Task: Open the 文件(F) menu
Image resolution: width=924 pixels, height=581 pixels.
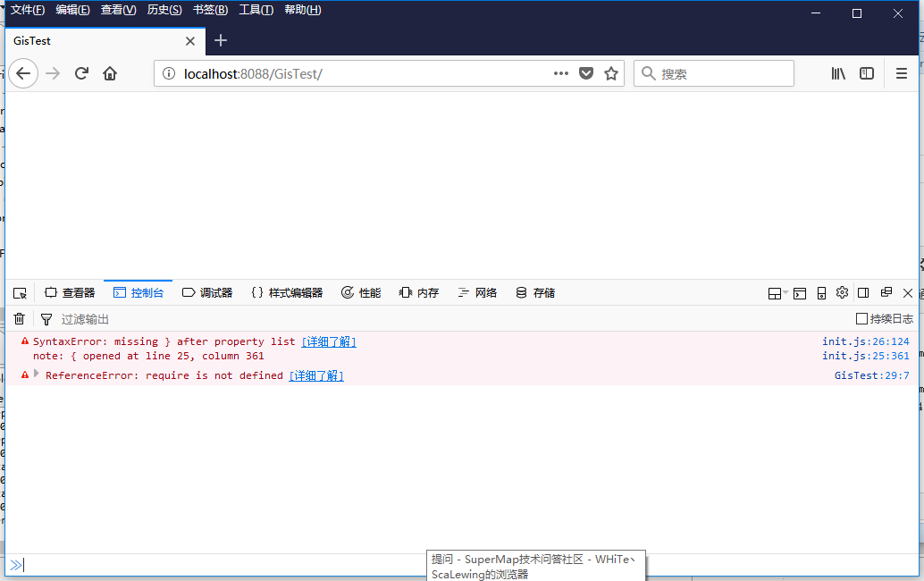Action: coord(28,10)
